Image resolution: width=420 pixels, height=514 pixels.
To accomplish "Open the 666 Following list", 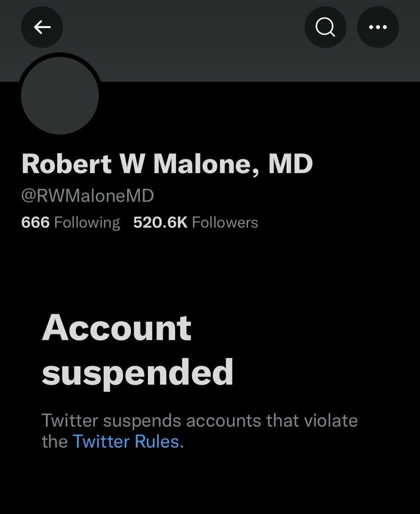I will point(70,222).
